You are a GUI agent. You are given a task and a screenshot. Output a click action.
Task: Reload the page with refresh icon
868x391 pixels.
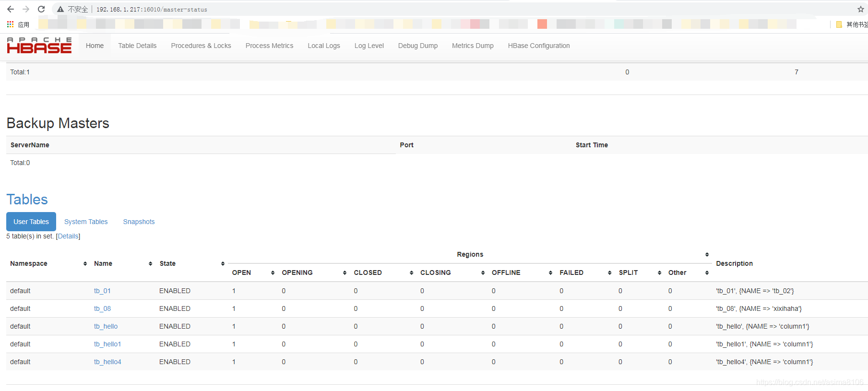[x=41, y=9]
